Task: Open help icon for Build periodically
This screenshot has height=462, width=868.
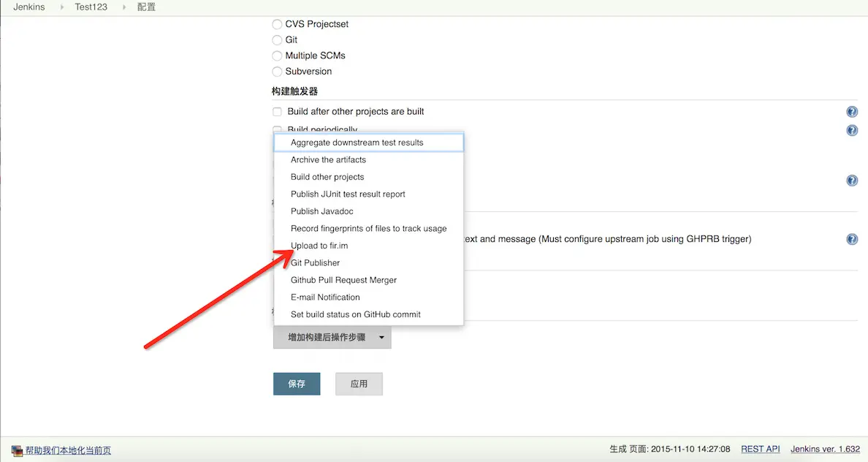Action: (x=852, y=130)
